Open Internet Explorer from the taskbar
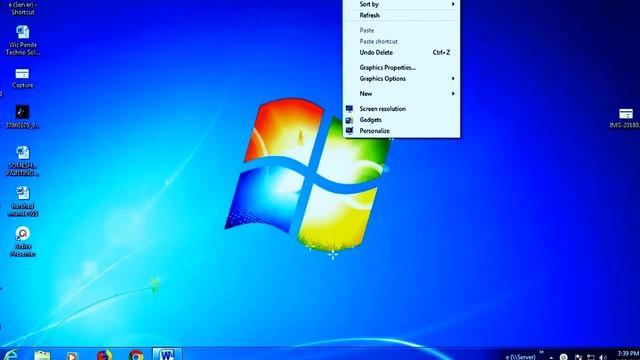 point(11,355)
